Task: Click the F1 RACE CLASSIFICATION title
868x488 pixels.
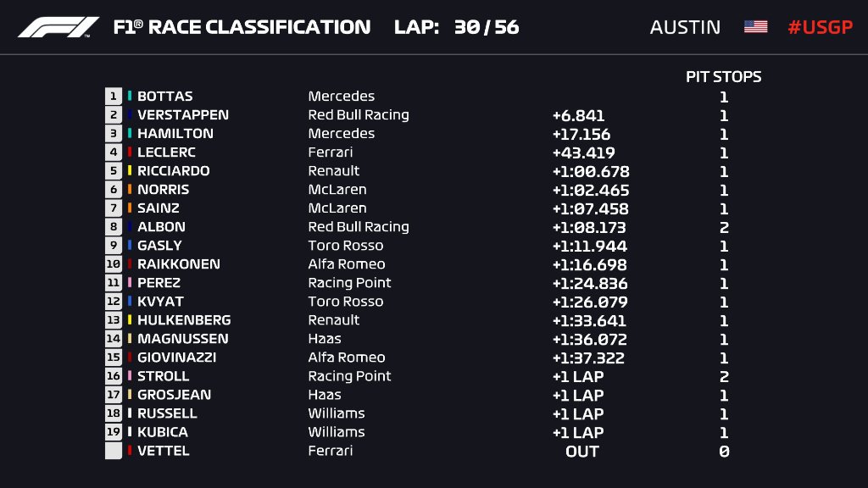Action: click(242, 27)
